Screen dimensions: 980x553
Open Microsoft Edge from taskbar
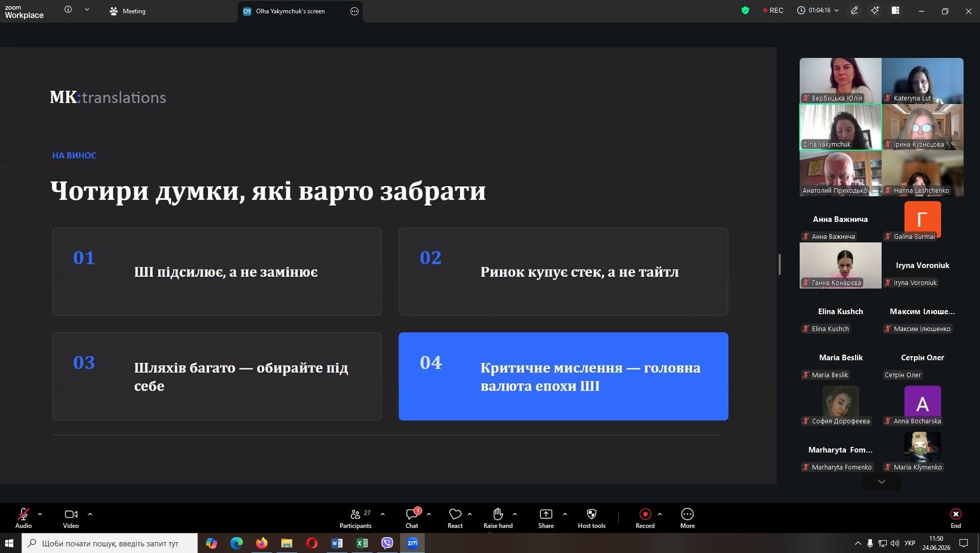click(x=236, y=543)
